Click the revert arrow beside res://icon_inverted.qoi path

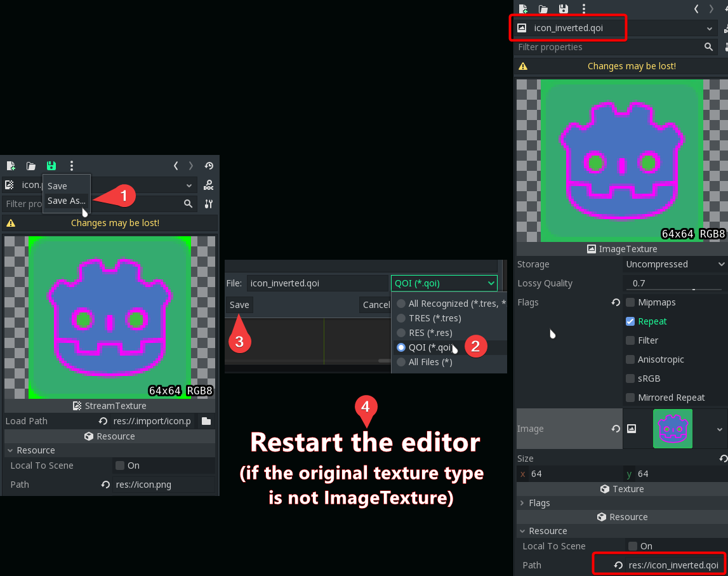pos(618,565)
